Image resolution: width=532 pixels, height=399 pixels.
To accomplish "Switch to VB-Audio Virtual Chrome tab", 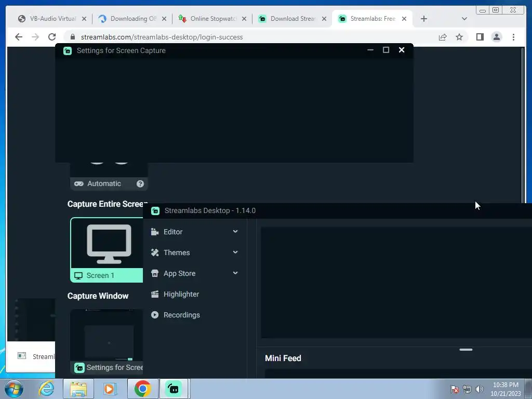I will click(52, 19).
